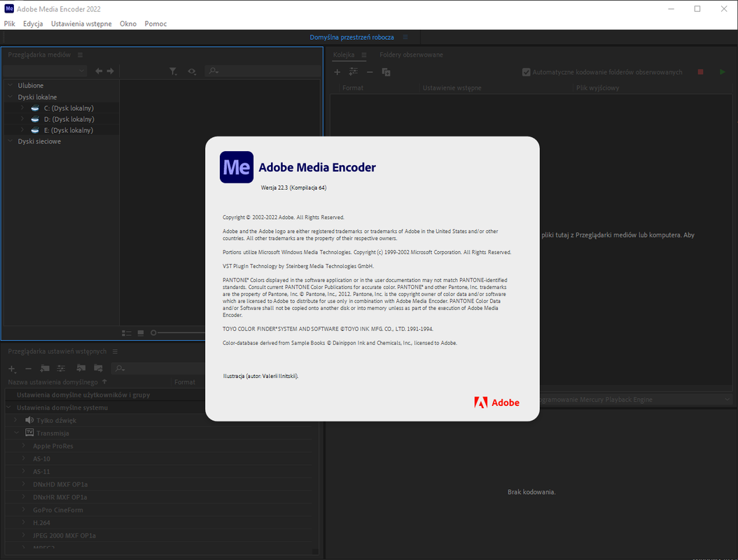Select the E: drive disk icon
Viewport: 738px width, 560px height.
pyautogui.click(x=35, y=130)
